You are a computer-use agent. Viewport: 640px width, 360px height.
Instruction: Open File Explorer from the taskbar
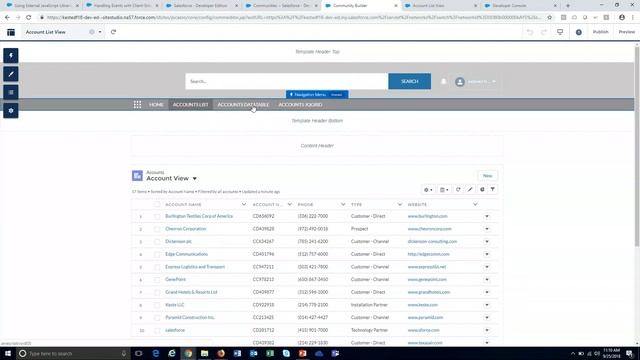pyautogui.click(x=204, y=353)
